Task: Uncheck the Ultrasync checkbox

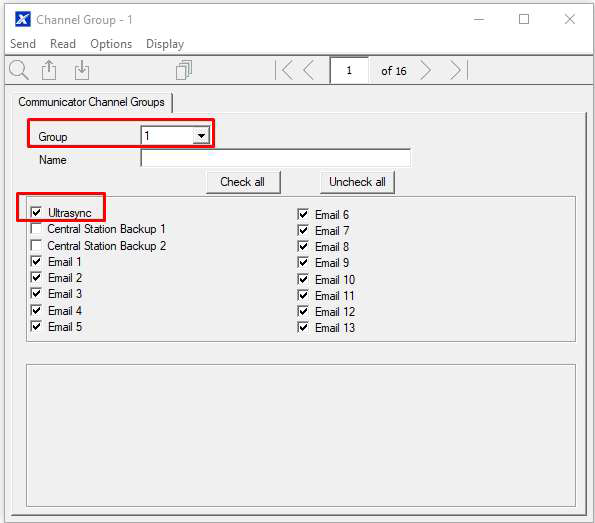Action: [36, 212]
